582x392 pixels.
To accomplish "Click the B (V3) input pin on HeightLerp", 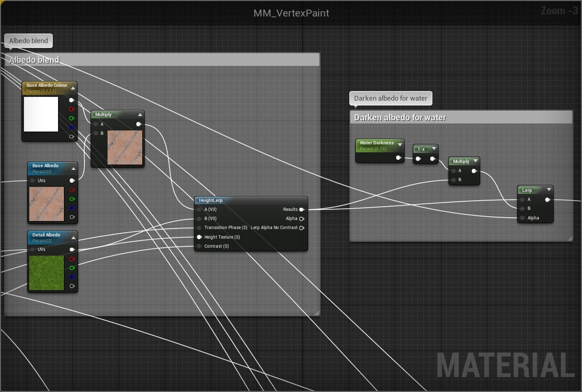I will (x=199, y=219).
